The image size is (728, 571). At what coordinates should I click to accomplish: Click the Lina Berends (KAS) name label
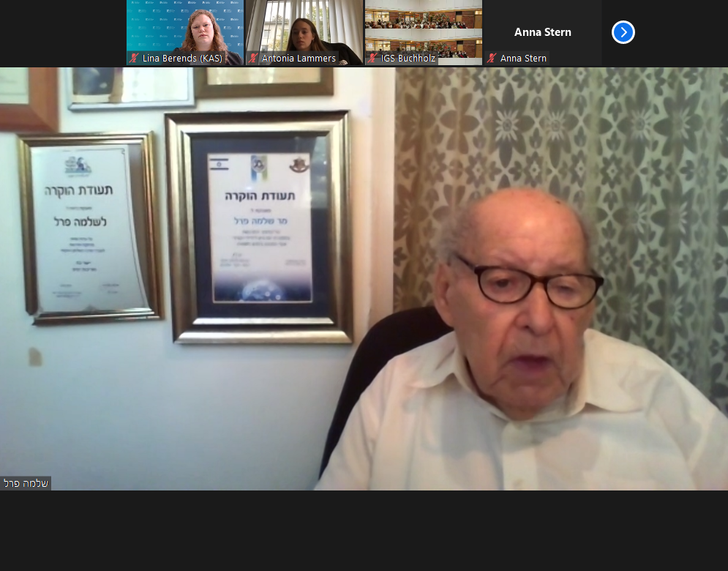[x=182, y=59]
